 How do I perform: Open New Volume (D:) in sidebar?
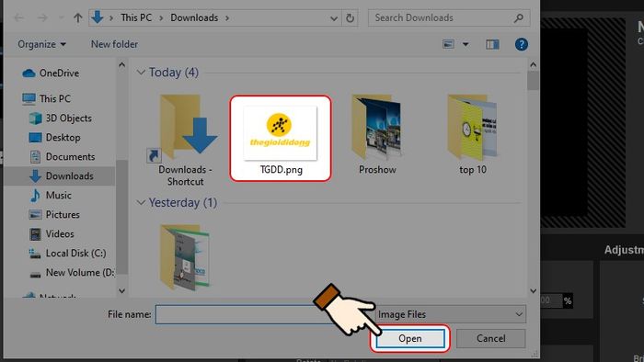click(80, 272)
